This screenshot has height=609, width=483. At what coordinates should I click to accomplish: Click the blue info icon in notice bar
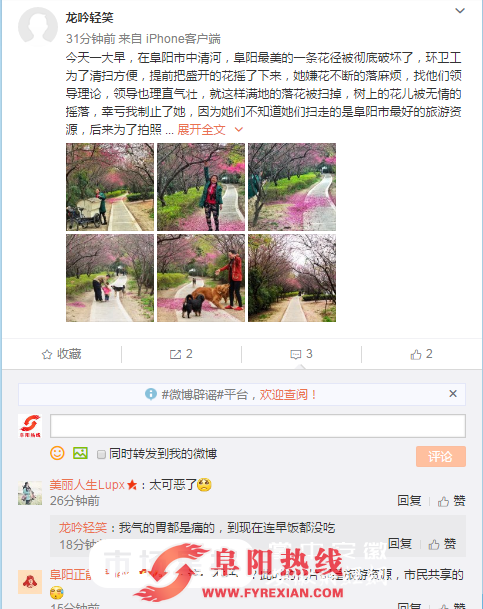coord(151,394)
